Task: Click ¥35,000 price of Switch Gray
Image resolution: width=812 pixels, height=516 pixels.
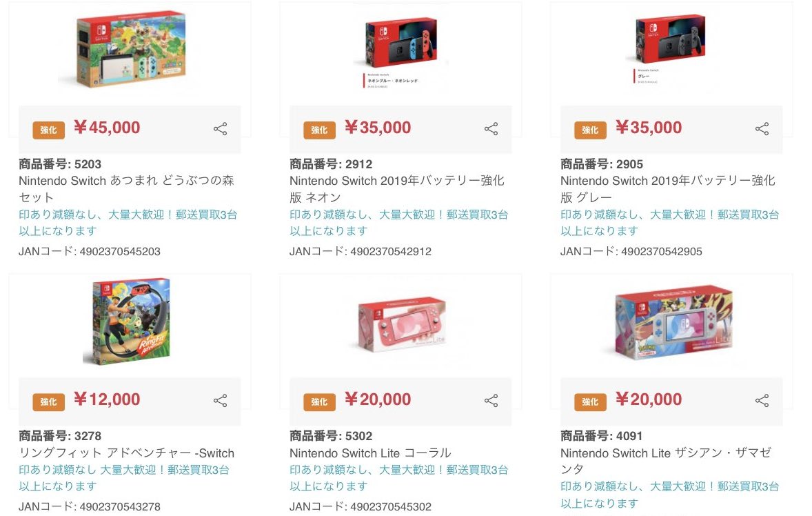Action: pos(648,128)
